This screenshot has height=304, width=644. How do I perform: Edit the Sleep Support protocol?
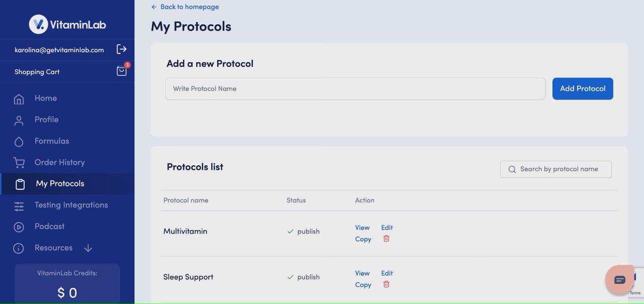click(x=387, y=273)
